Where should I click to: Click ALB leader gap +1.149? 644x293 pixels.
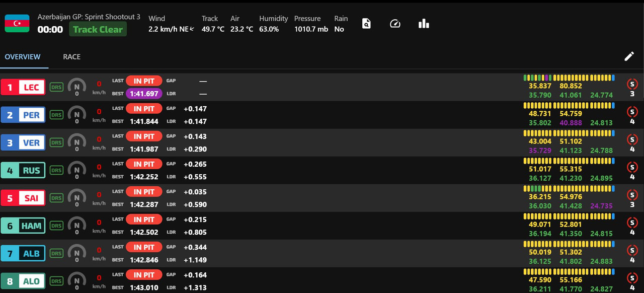point(195,260)
